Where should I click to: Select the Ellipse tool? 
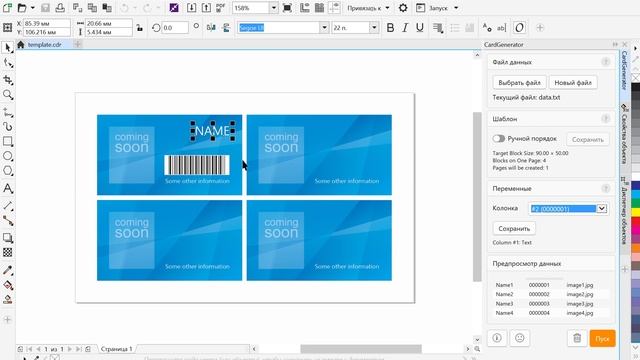click(x=8, y=156)
